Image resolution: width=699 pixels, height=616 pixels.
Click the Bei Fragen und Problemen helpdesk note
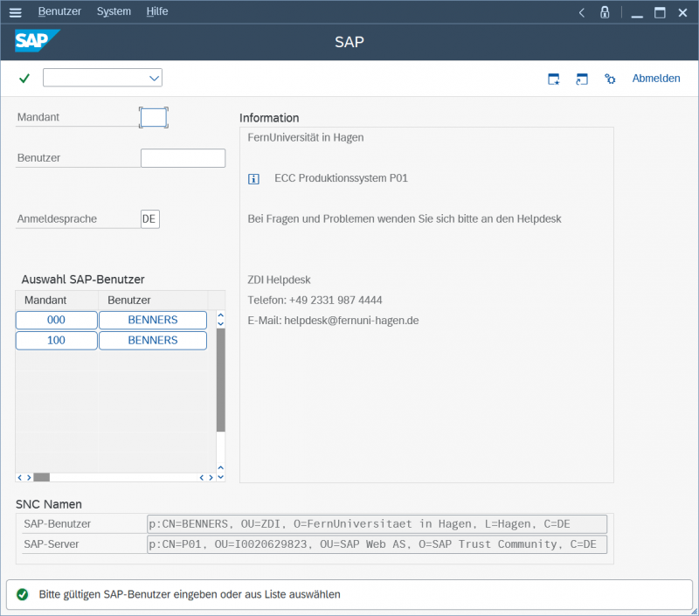[x=405, y=218]
